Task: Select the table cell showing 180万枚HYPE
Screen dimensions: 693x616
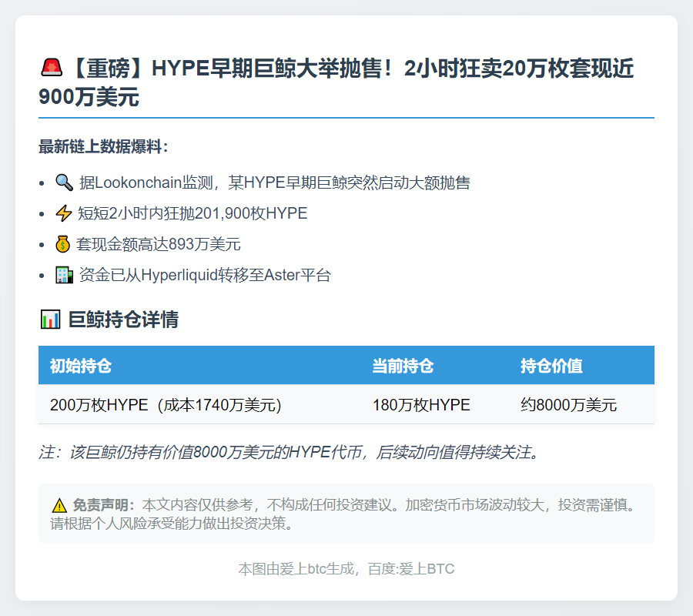Action: pos(421,404)
